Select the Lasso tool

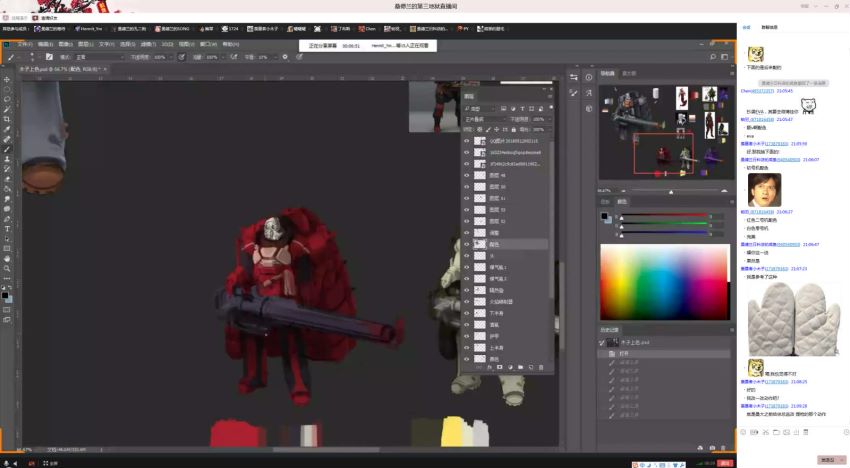(7, 99)
